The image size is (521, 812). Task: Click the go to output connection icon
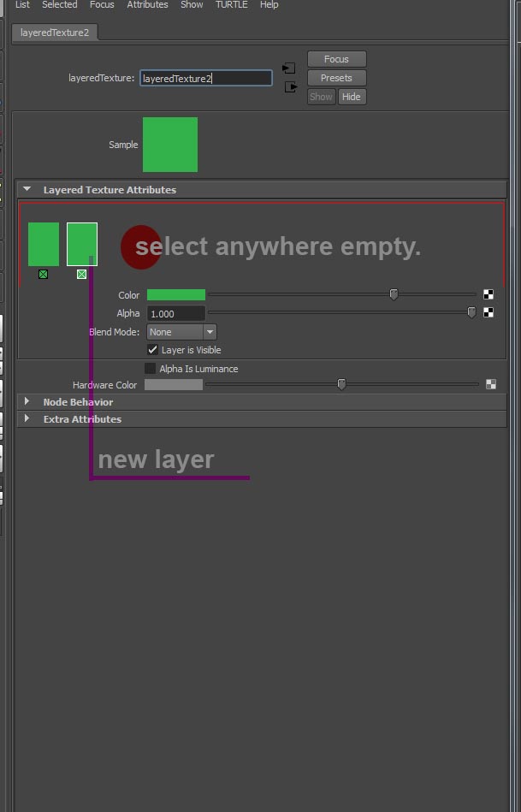pyautogui.click(x=291, y=87)
